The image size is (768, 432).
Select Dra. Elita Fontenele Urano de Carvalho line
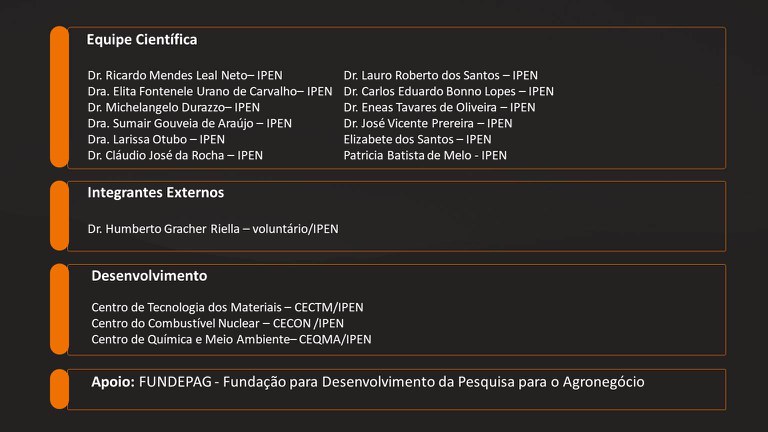[x=210, y=91]
